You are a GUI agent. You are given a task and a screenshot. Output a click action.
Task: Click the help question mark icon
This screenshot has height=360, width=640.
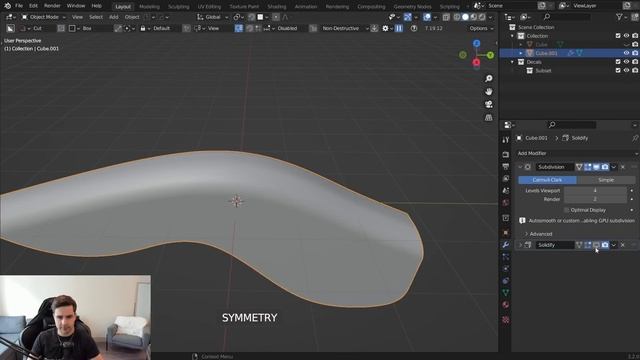click(x=414, y=29)
